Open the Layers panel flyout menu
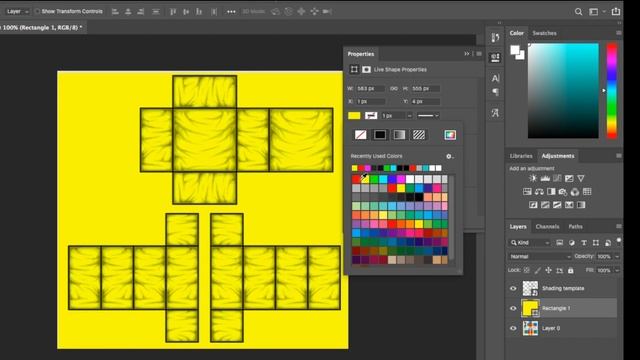 (x=619, y=227)
